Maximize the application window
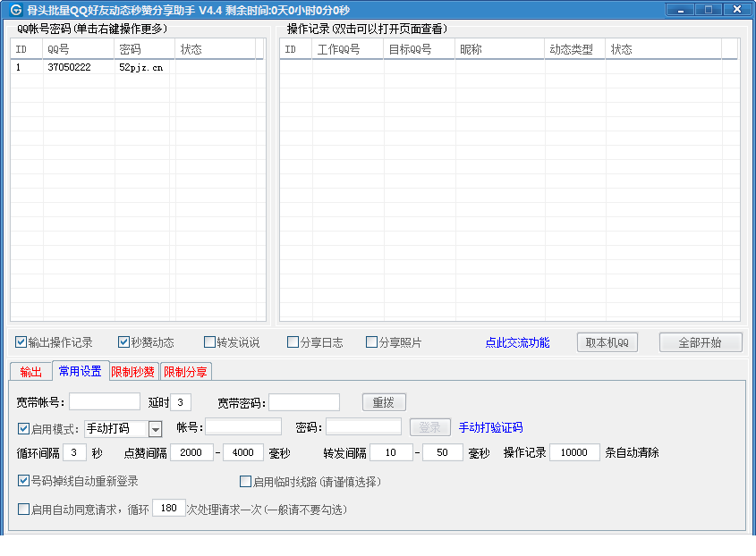This screenshot has height=556, width=756. click(709, 10)
